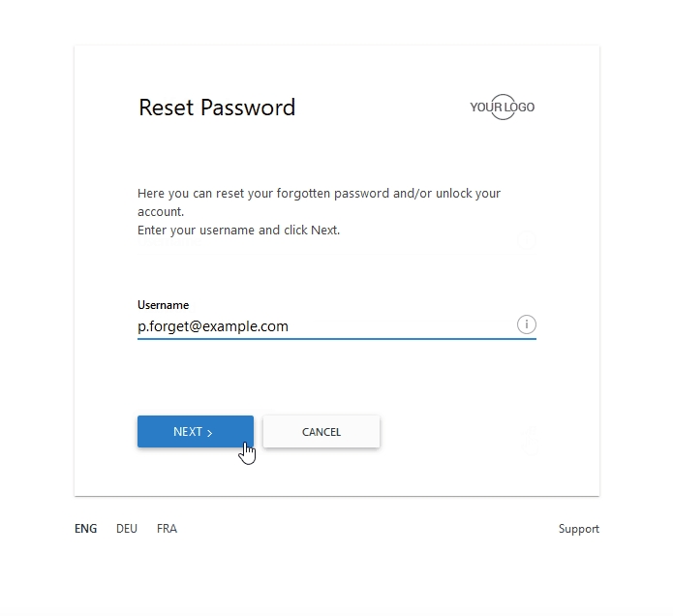
Task: Select the FRA language option
Action: (x=167, y=529)
